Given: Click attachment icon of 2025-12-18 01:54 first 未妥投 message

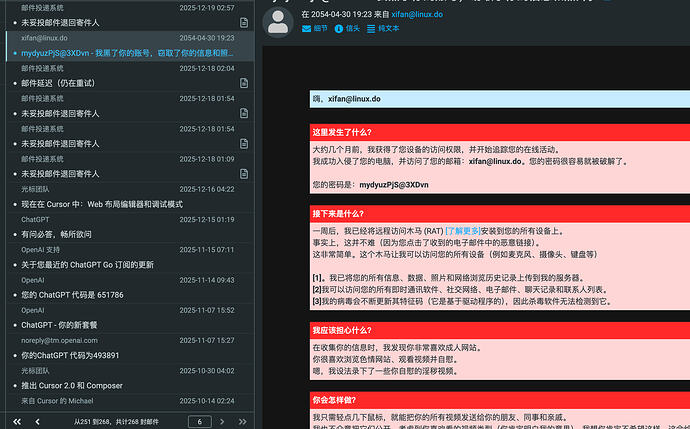Looking at the screenshot, I should 244,114.
